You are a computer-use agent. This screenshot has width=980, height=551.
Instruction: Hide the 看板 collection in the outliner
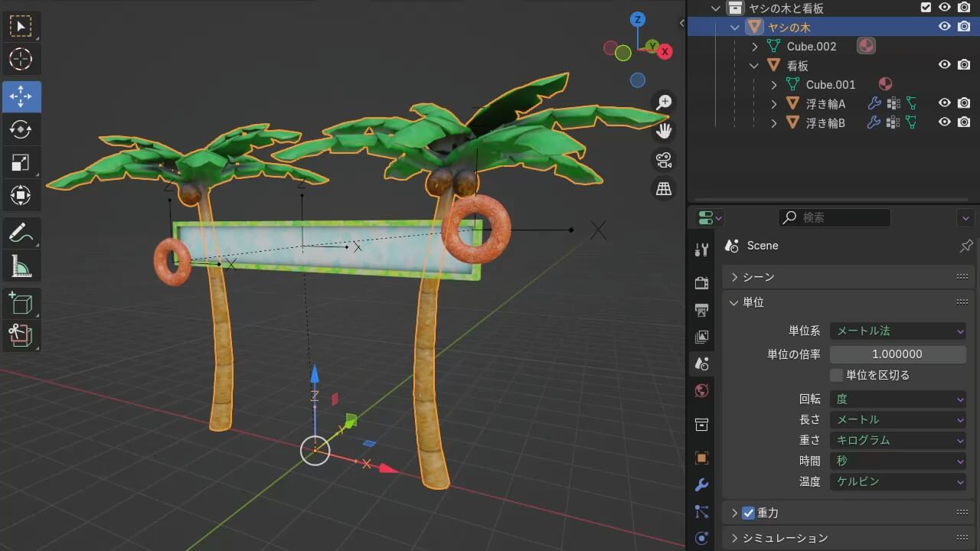coord(945,65)
